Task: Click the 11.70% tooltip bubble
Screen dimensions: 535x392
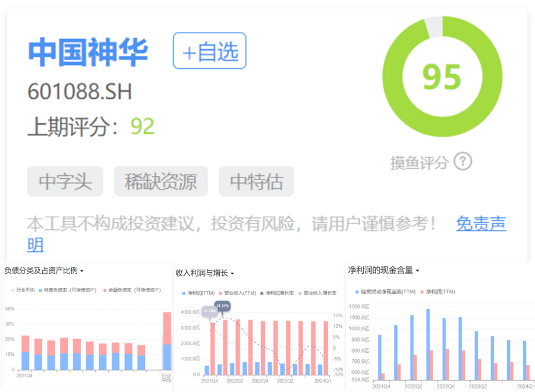Action: pyautogui.click(x=210, y=311)
